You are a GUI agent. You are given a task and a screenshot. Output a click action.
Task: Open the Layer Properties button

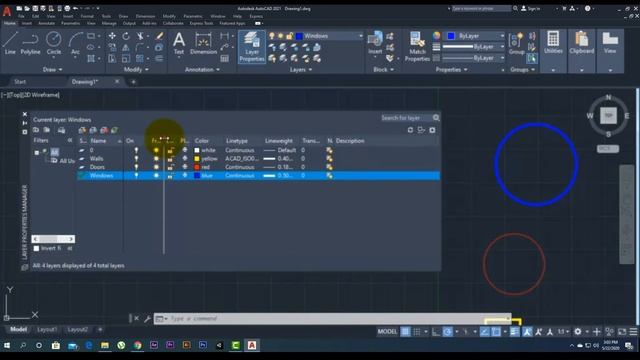[x=252, y=47]
